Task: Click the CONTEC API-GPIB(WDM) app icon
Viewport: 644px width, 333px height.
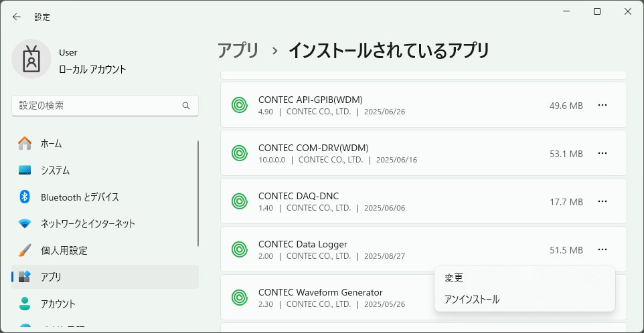Action: click(x=240, y=105)
